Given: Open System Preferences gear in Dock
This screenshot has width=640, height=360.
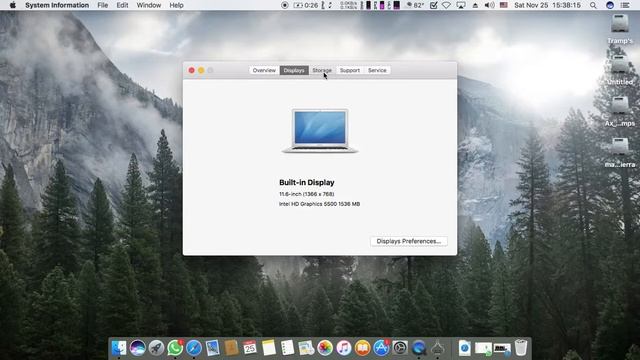Looking at the screenshot, I should [x=400, y=348].
